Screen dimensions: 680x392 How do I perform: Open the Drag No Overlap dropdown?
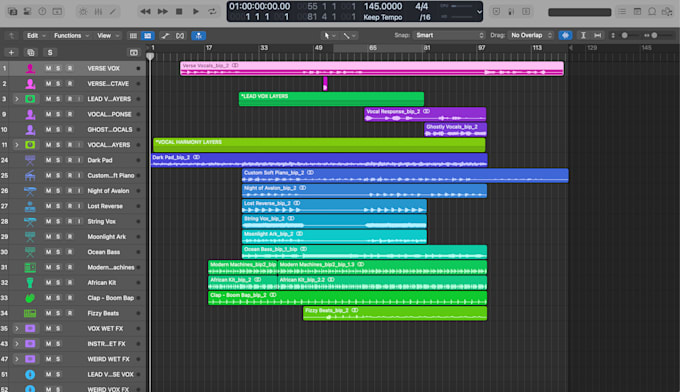[x=531, y=35]
